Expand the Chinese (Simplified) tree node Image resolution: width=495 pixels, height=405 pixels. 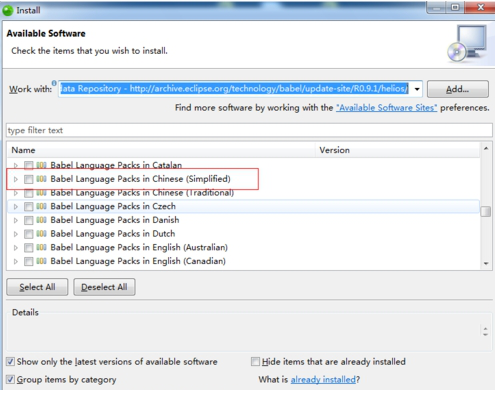tap(15, 179)
